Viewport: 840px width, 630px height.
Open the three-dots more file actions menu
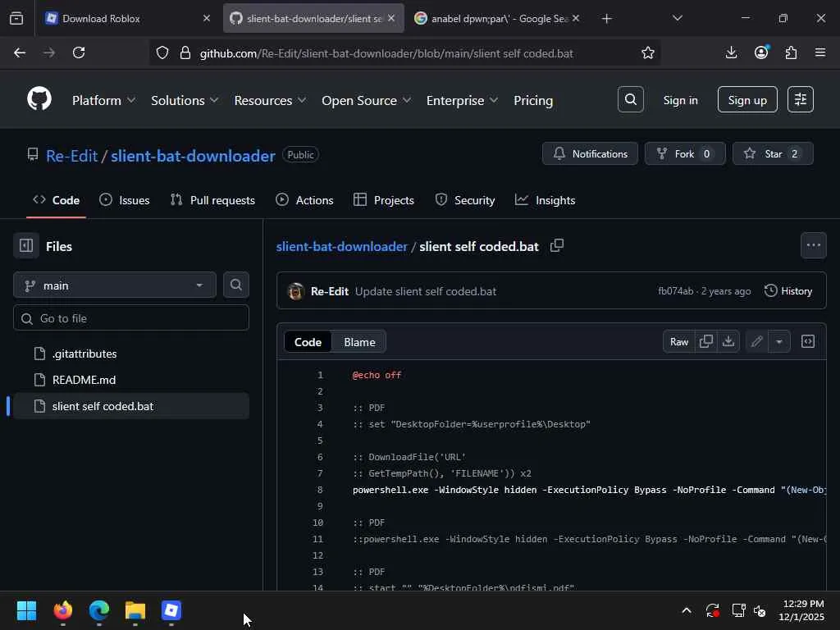(813, 245)
